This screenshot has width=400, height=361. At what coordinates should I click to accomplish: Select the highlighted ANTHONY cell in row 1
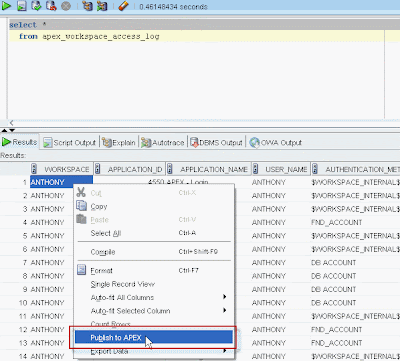pos(61,182)
